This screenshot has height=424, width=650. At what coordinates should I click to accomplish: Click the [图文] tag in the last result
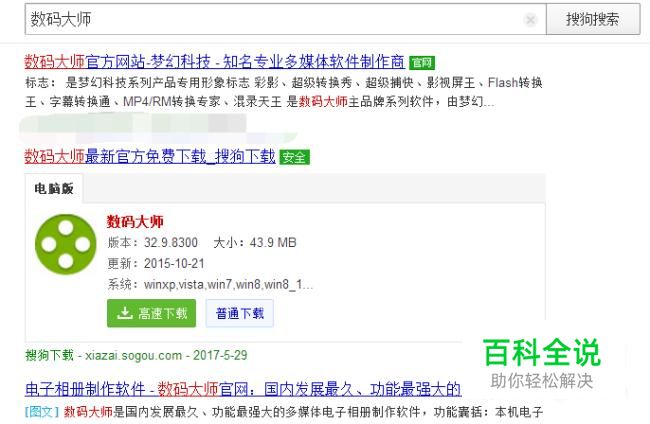click(42, 412)
